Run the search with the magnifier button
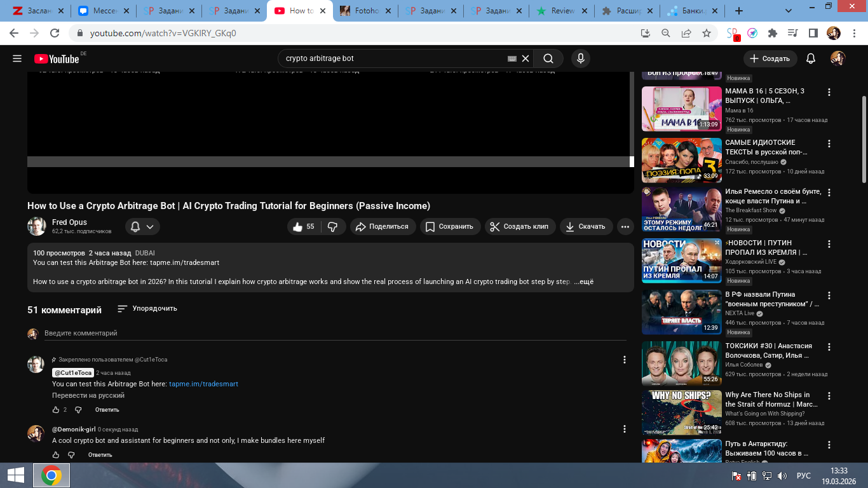 coord(548,58)
